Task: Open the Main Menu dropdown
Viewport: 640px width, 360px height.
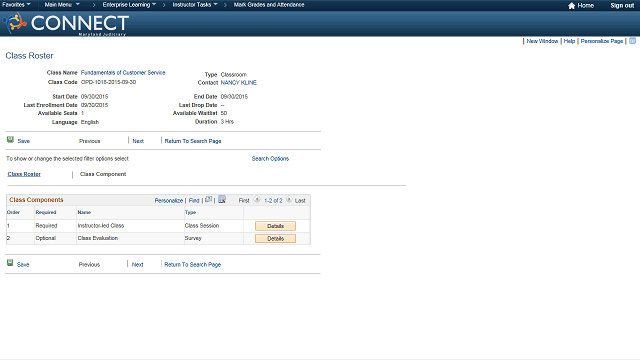Action: [x=62, y=5]
